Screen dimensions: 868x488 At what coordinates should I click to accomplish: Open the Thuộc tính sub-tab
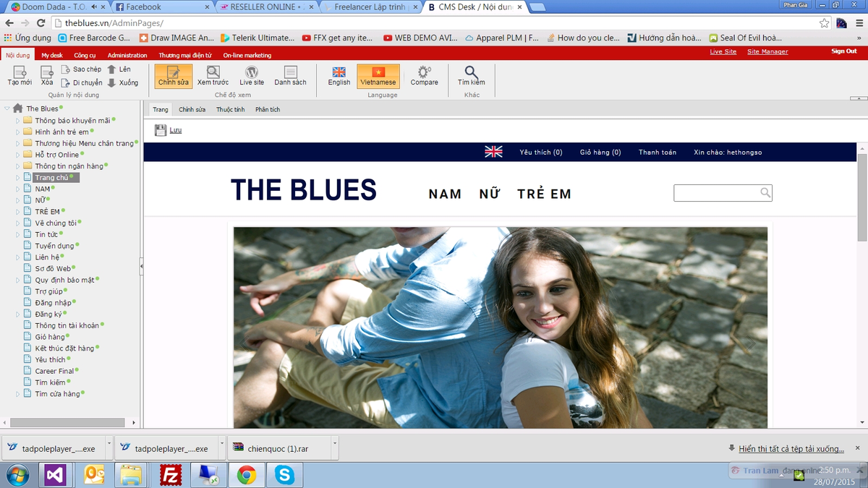tap(230, 110)
